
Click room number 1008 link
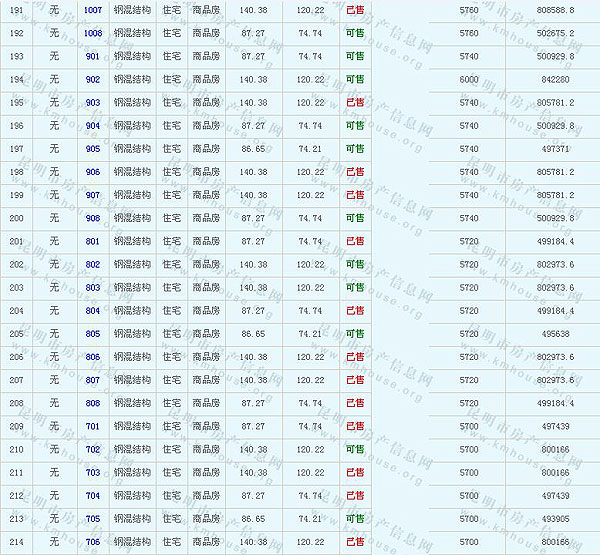point(93,33)
